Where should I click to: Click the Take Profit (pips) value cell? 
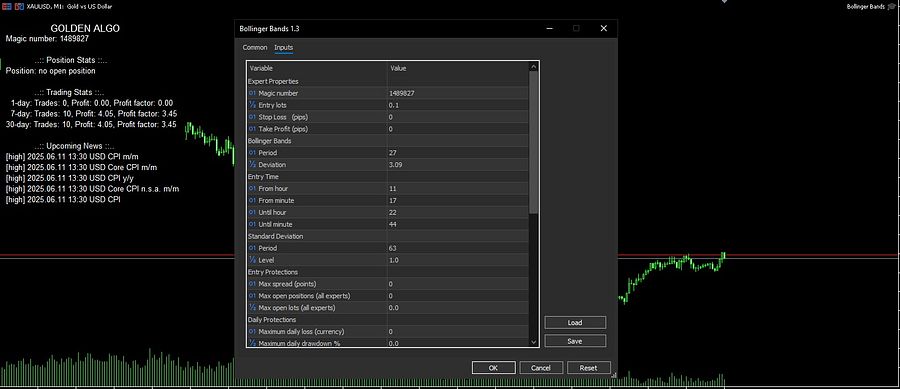[x=457, y=129]
